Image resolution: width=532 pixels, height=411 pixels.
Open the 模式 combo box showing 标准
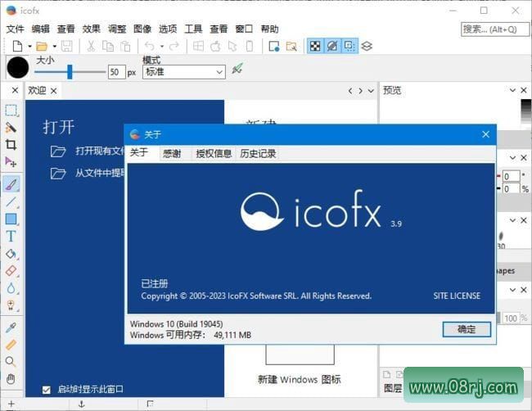tap(184, 72)
